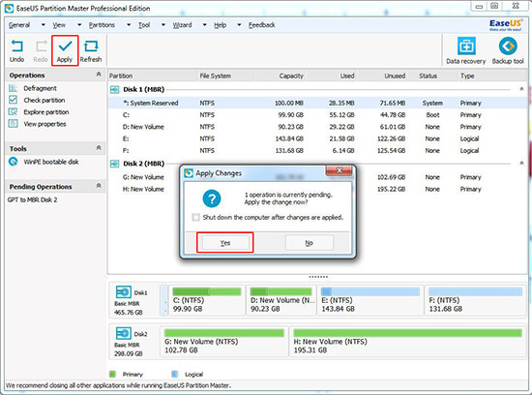
Task: Click the Explore partition icon
Action: 13,111
